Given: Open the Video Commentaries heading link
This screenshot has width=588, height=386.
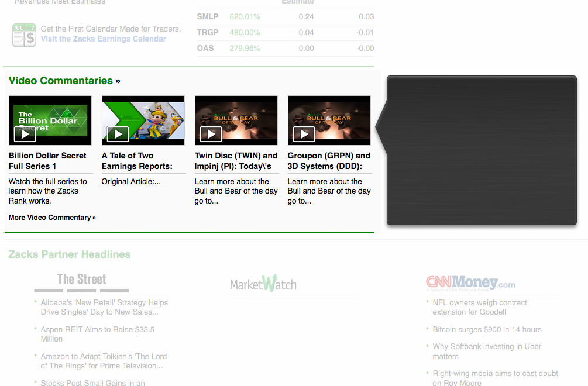Looking at the screenshot, I should point(61,81).
